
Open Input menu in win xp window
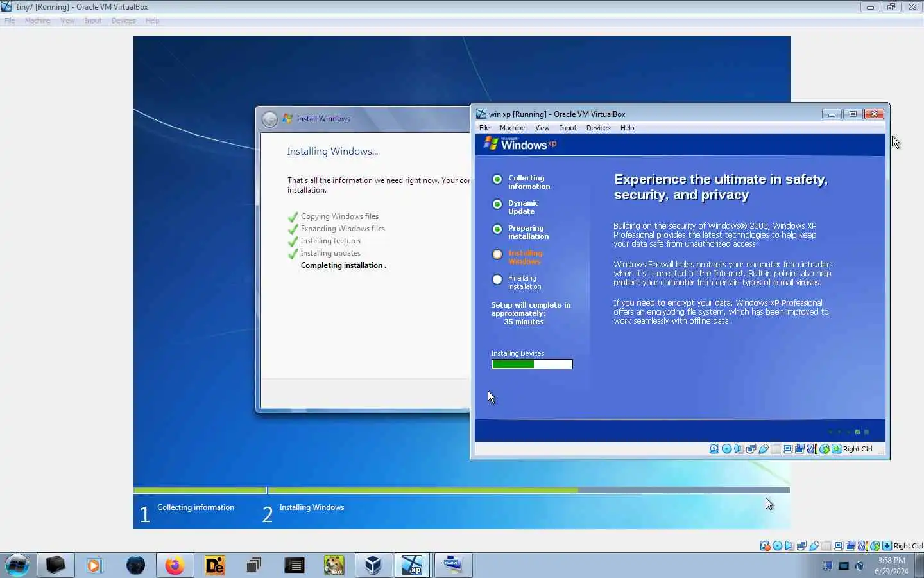tap(568, 128)
